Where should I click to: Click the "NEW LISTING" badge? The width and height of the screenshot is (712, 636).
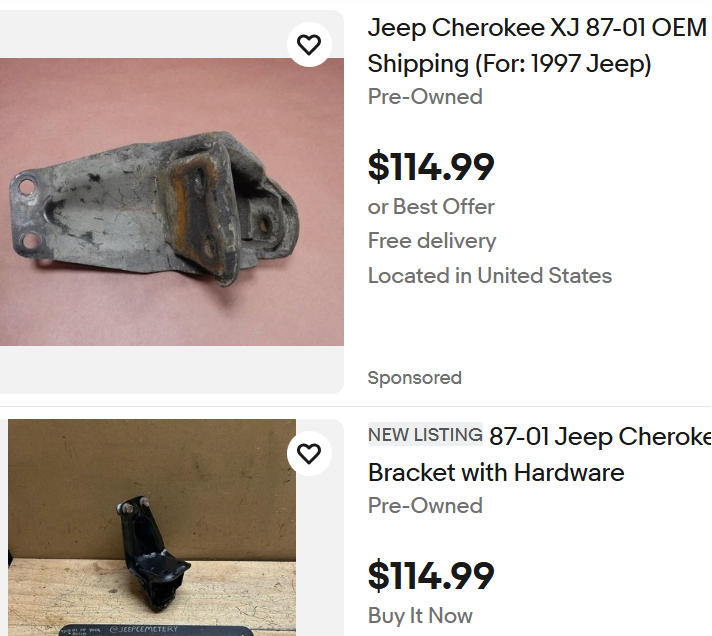pos(425,435)
